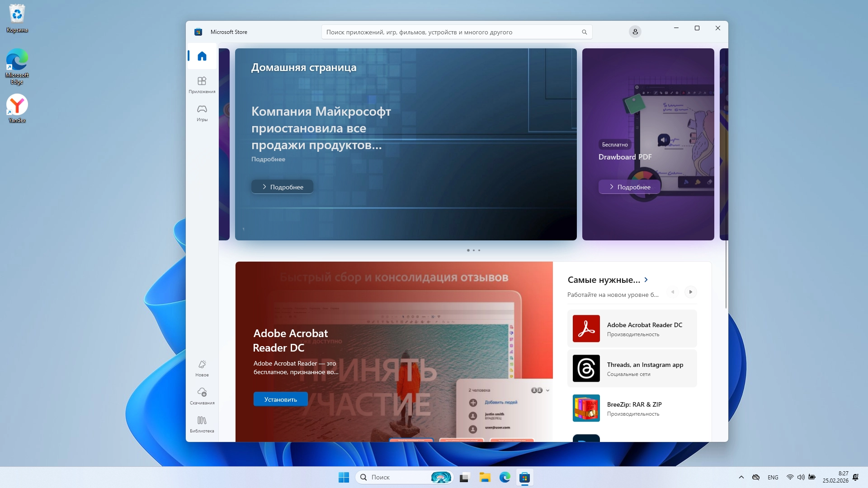Open File Explorer from the taskbar
The height and width of the screenshot is (488, 868).
(485, 477)
